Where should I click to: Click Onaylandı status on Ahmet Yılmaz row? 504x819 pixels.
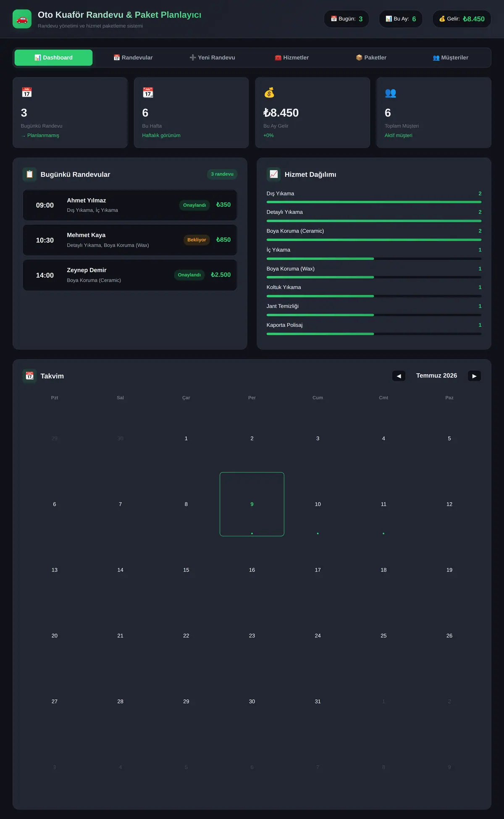194,205
